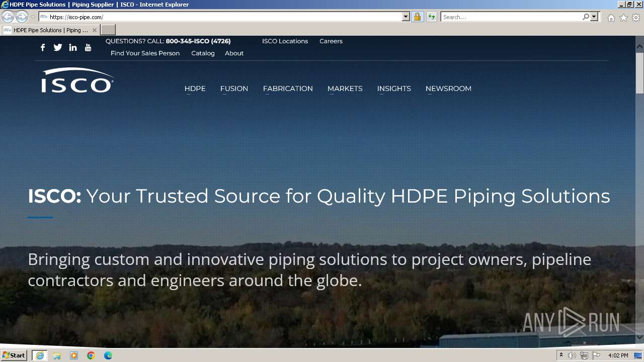This screenshot has width=644, height=362.
Task: Click Find Your Sales Person link
Action: pyautogui.click(x=145, y=53)
